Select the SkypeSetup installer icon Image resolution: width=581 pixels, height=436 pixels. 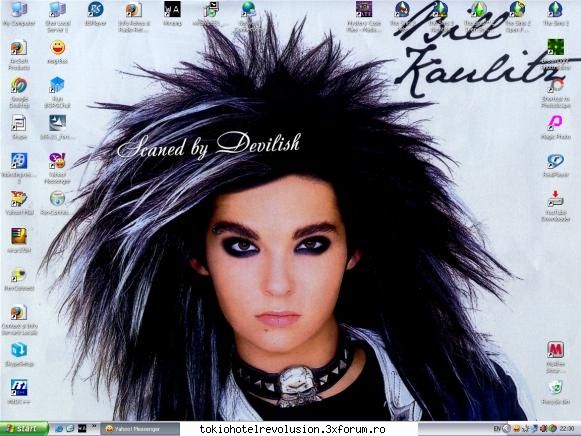point(19,354)
